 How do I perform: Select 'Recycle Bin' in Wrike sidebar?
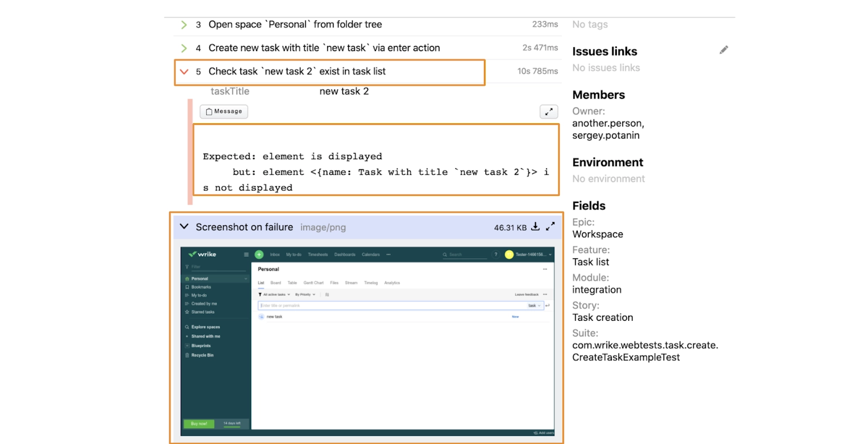[x=202, y=356]
